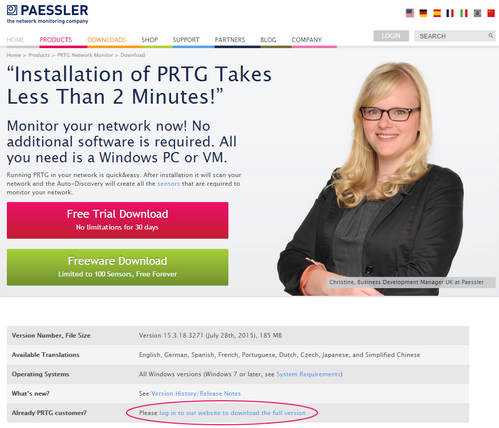Open the BLOG menu item

click(x=268, y=40)
